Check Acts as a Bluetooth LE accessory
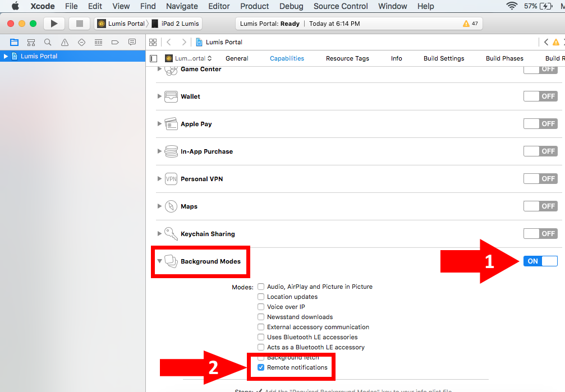 [x=261, y=347]
